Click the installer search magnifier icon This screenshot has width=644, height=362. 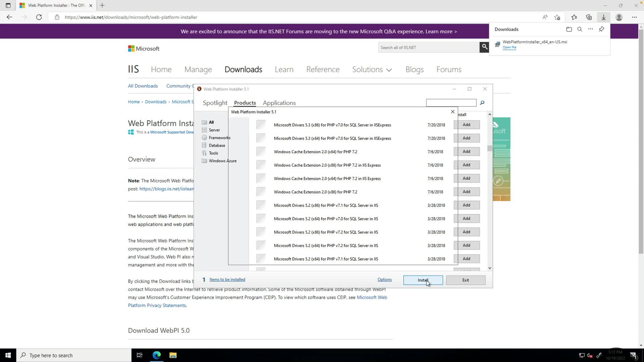482,103
